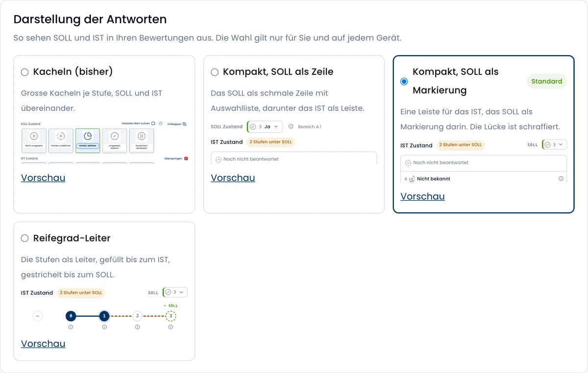
Task: Click the info icon below ladder step 2
Action: pyautogui.click(x=137, y=327)
